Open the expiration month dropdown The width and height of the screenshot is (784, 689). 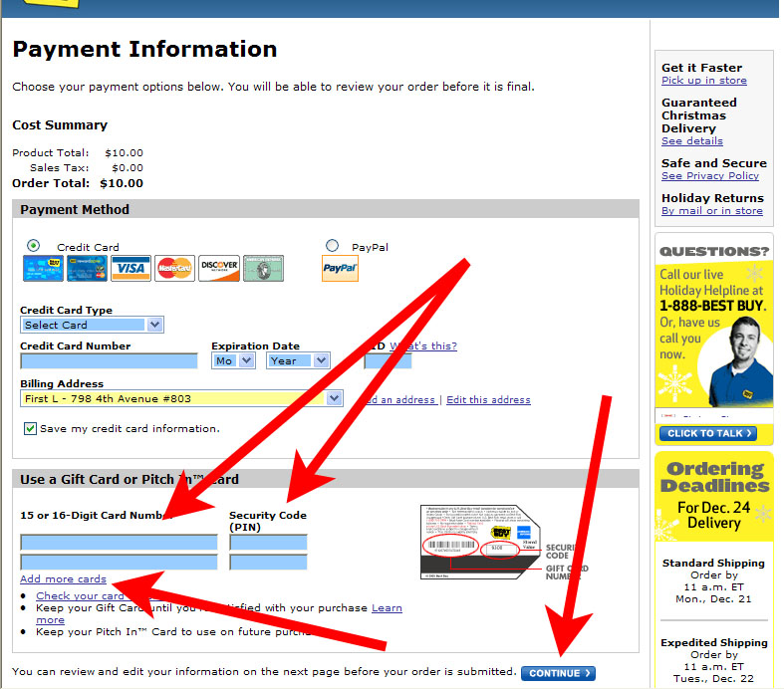pos(233,360)
